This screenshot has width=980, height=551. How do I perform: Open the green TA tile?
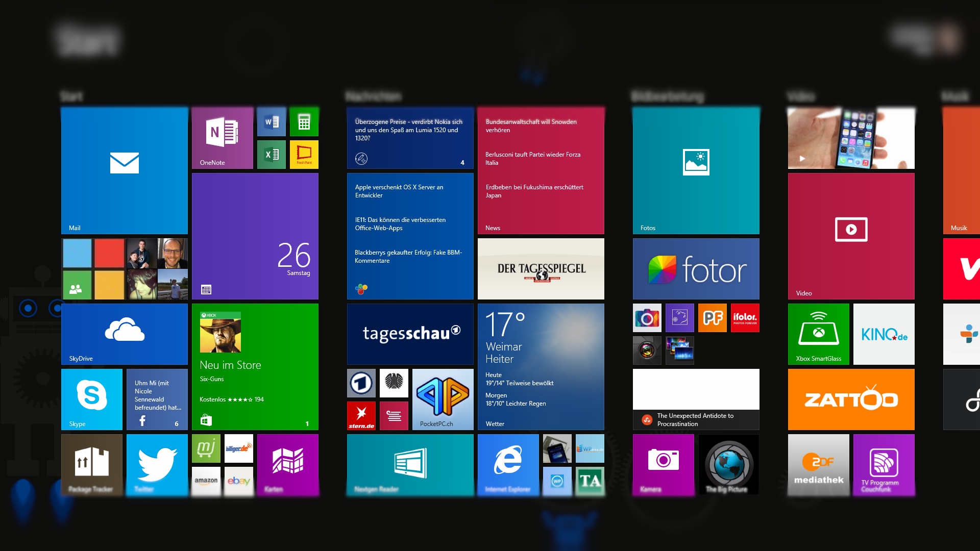pos(590,481)
